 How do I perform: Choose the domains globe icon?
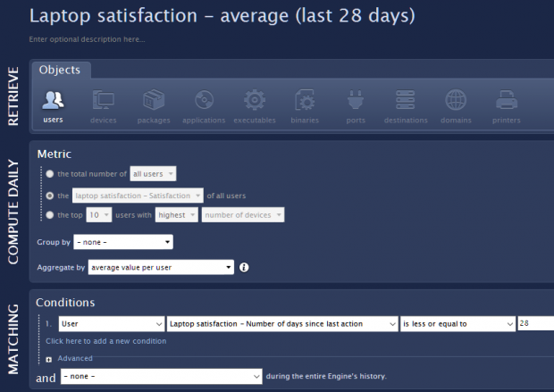coord(456,101)
